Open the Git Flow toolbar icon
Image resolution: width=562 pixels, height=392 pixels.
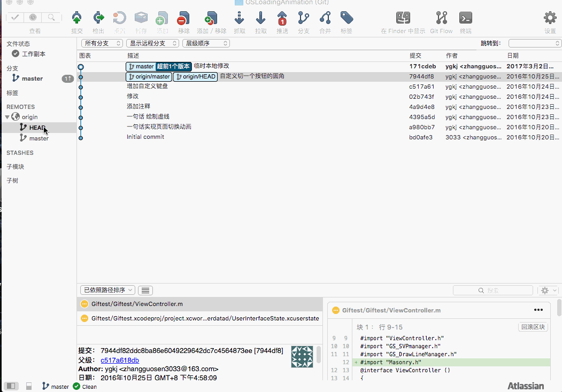coord(441,18)
